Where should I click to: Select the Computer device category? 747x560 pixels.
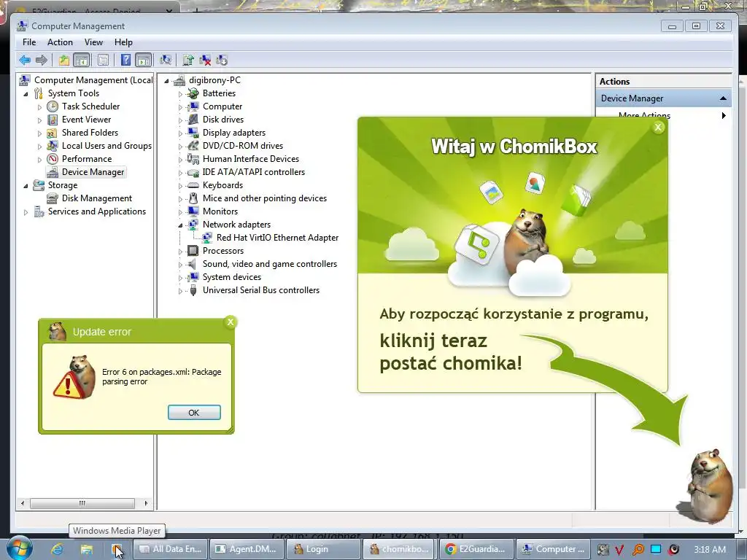pos(222,106)
